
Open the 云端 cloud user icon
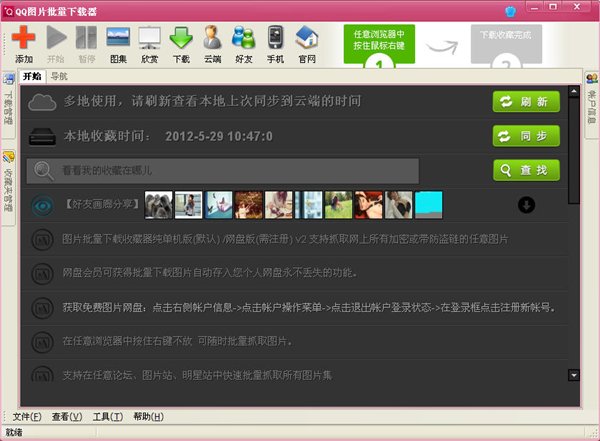(x=212, y=37)
